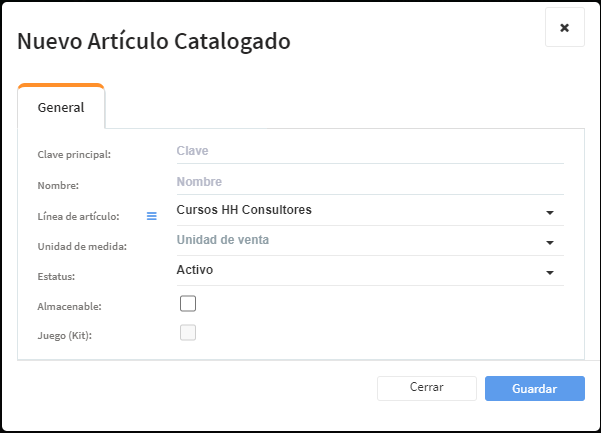The width and height of the screenshot is (601, 433).
Task: Open the Cursos HH Consultores dropdown
Action: 370,210
